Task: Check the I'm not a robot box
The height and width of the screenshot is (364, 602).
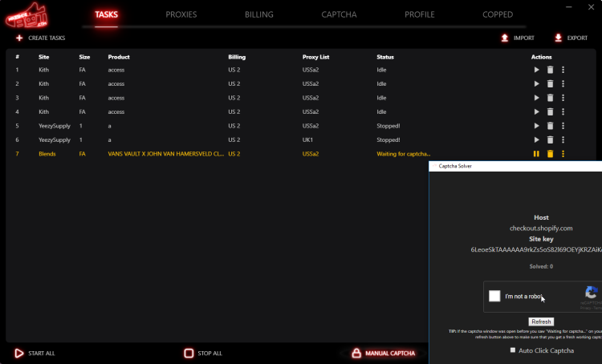Action: point(495,296)
